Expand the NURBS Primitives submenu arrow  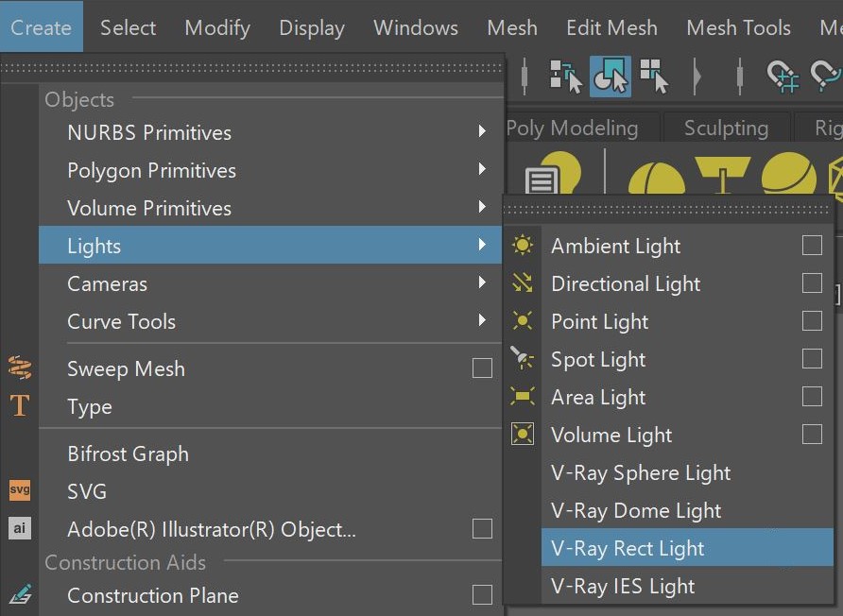482,131
